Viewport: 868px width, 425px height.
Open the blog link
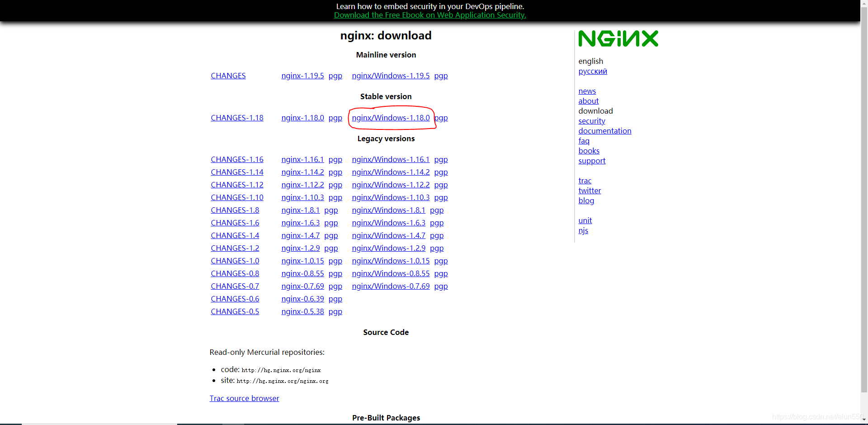coord(586,201)
